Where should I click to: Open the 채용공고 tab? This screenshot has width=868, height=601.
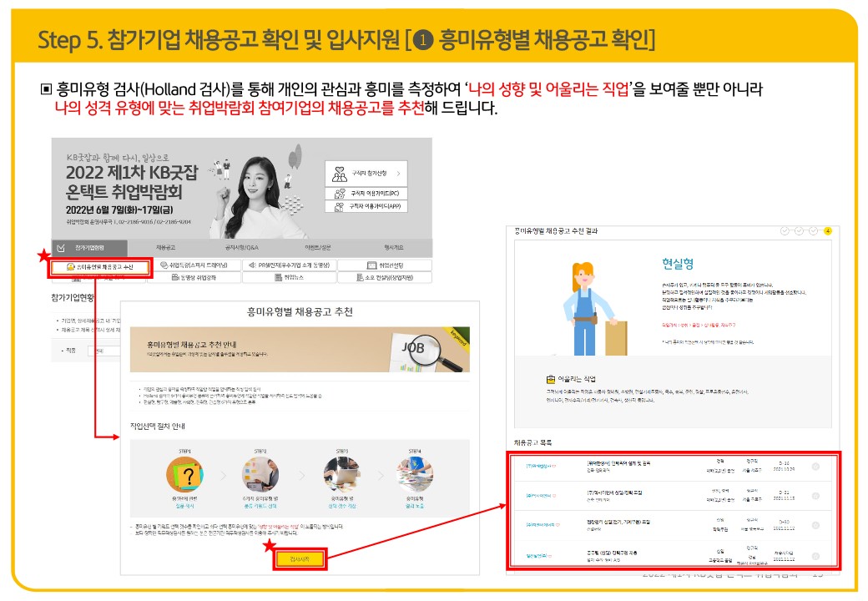click(x=165, y=248)
